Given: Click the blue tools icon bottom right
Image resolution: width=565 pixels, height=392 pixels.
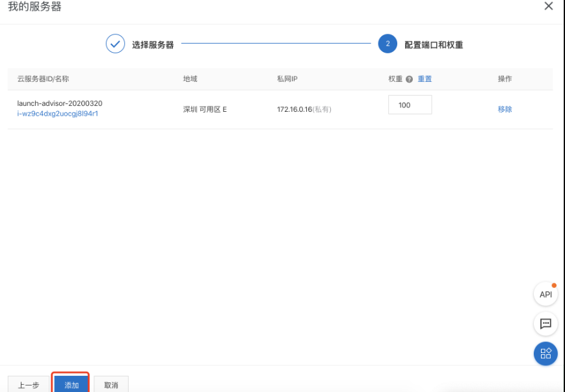Looking at the screenshot, I should point(545,353).
